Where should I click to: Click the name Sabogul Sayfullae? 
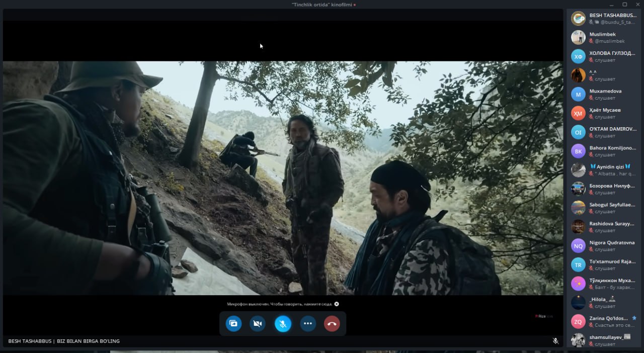pyautogui.click(x=612, y=205)
